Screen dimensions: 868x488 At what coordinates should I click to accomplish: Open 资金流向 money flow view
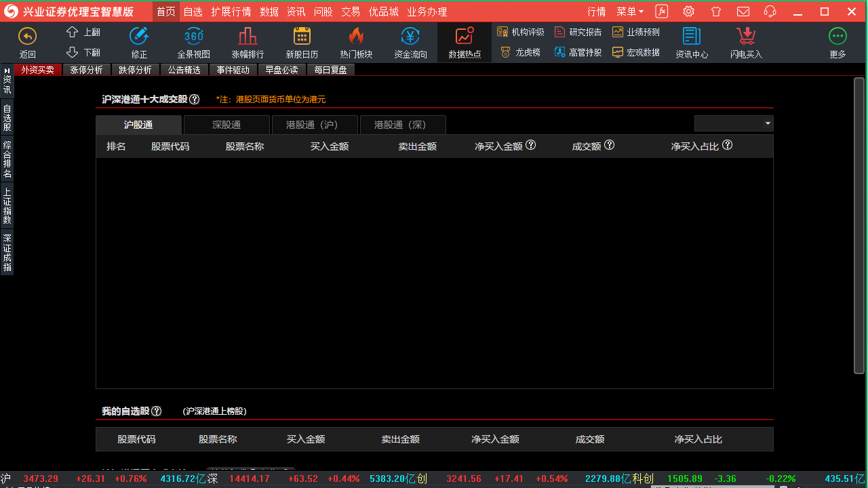[x=410, y=35]
